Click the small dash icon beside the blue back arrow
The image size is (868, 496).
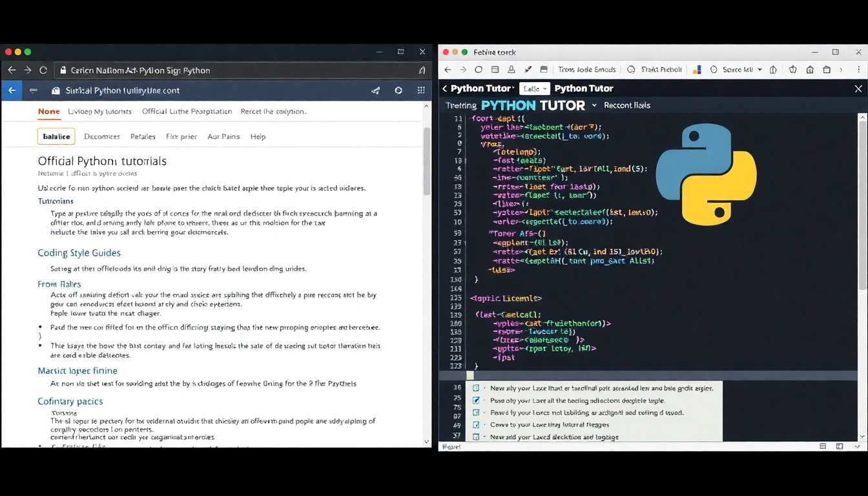pos(34,90)
